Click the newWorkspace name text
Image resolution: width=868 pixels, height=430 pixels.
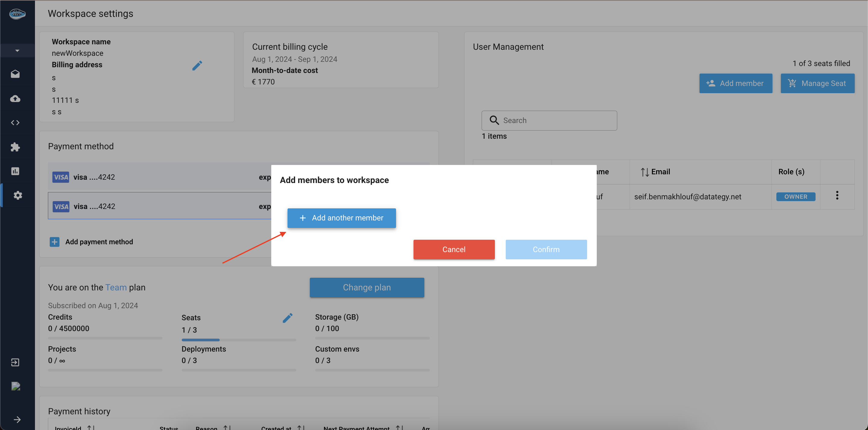coord(77,53)
